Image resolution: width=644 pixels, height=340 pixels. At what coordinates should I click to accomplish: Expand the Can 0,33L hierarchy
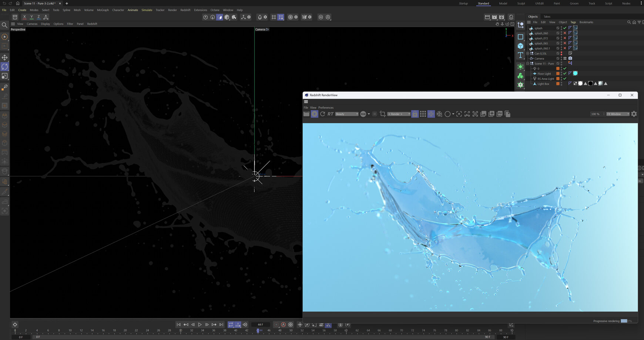pyautogui.click(x=528, y=53)
